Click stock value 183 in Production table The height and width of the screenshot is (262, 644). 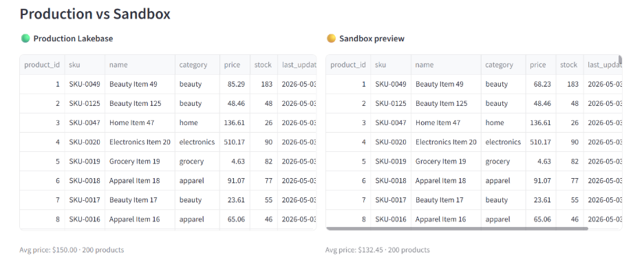pyautogui.click(x=264, y=84)
